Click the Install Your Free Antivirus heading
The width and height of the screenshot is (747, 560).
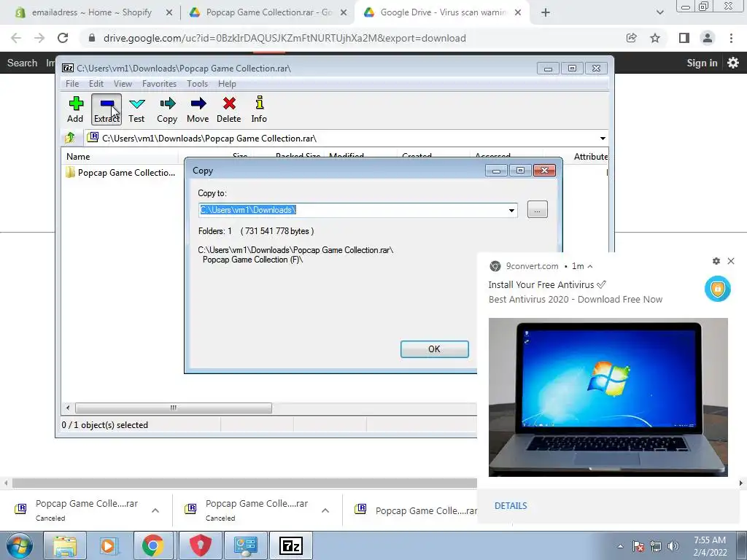pos(547,285)
